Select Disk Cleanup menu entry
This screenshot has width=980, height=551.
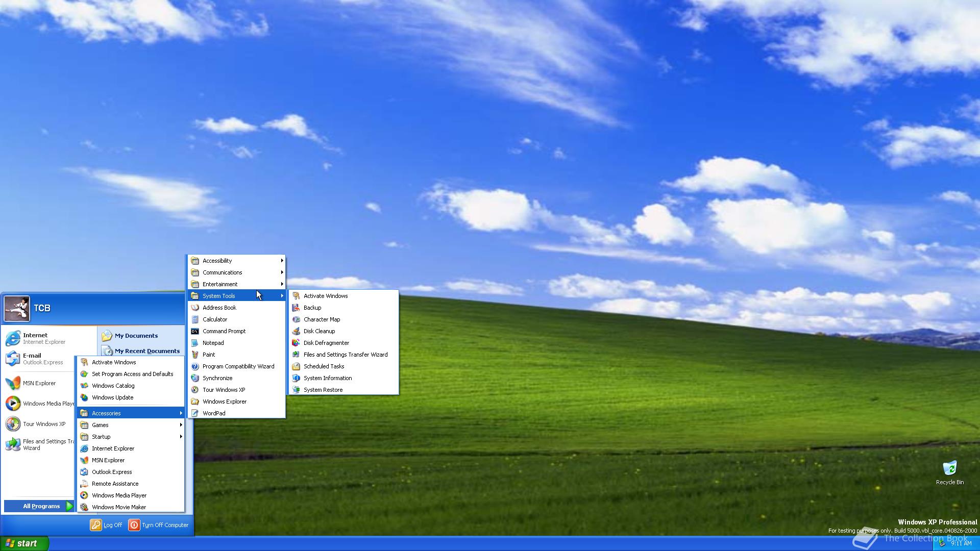[319, 331]
